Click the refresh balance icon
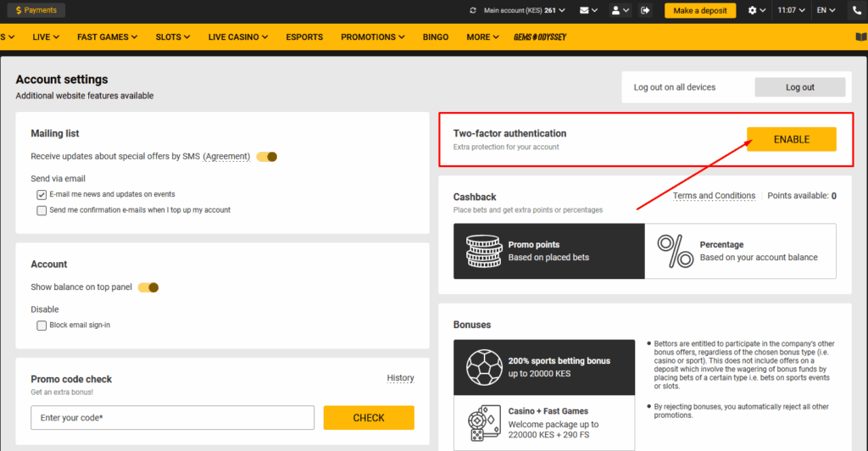The image size is (868, 451). pos(473,10)
